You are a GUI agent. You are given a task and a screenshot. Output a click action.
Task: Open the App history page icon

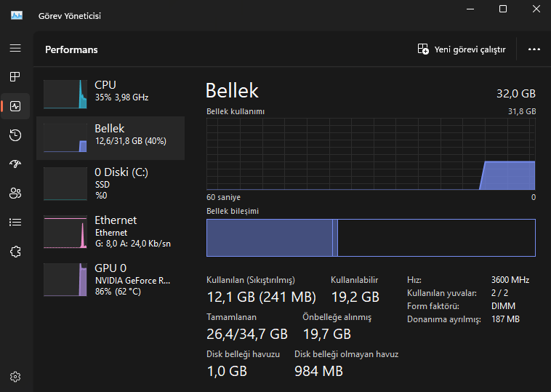click(15, 135)
